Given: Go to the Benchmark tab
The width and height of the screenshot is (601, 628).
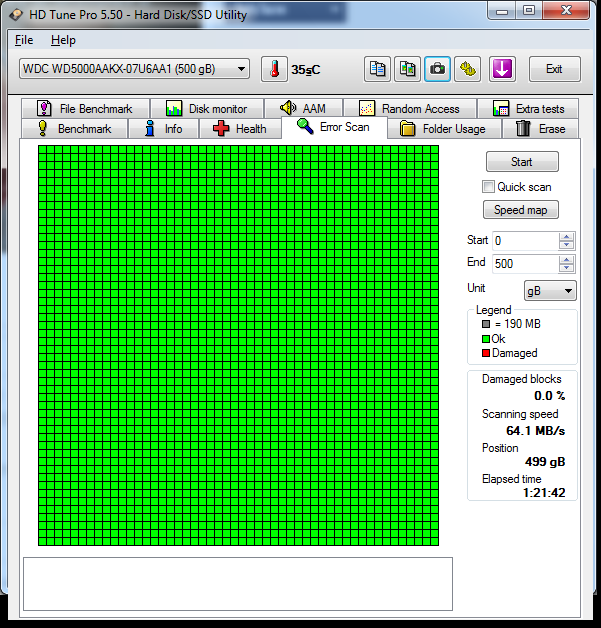Looking at the screenshot, I should point(74,129).
